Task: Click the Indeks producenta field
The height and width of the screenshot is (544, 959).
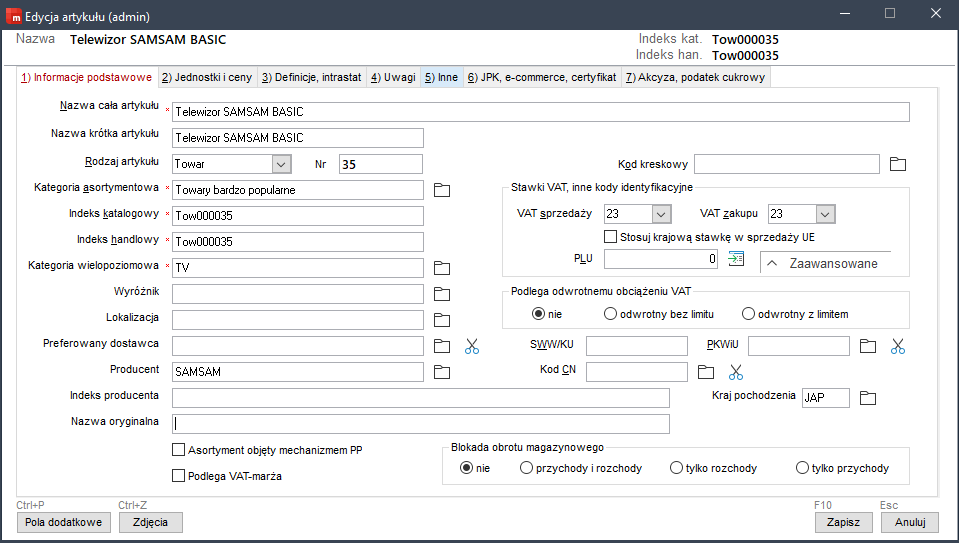Action: coord(421,398)
